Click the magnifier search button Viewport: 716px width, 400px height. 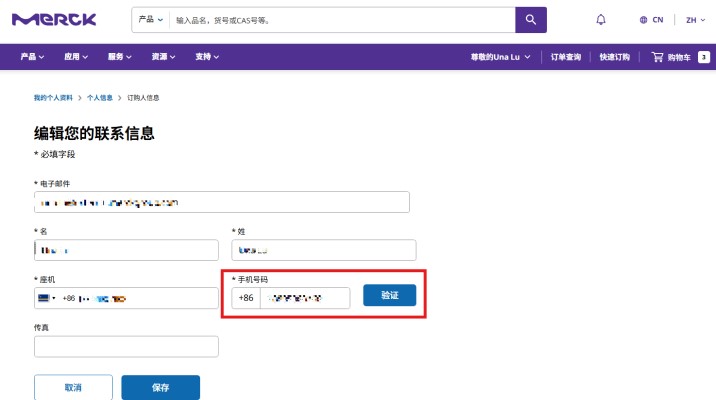(x=531, y=19)
